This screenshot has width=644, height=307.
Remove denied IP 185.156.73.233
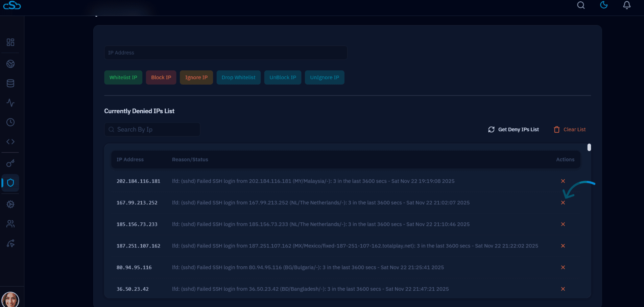coord(563,224)
